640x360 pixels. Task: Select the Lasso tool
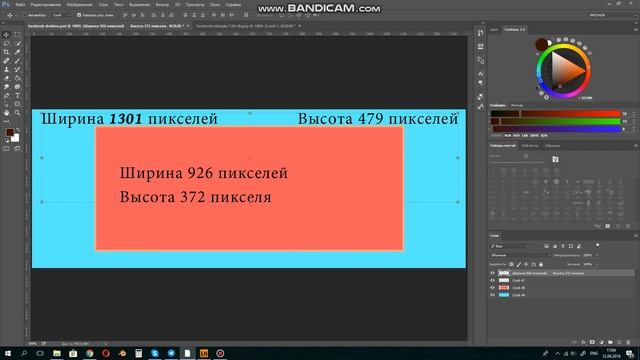point(6,43)
